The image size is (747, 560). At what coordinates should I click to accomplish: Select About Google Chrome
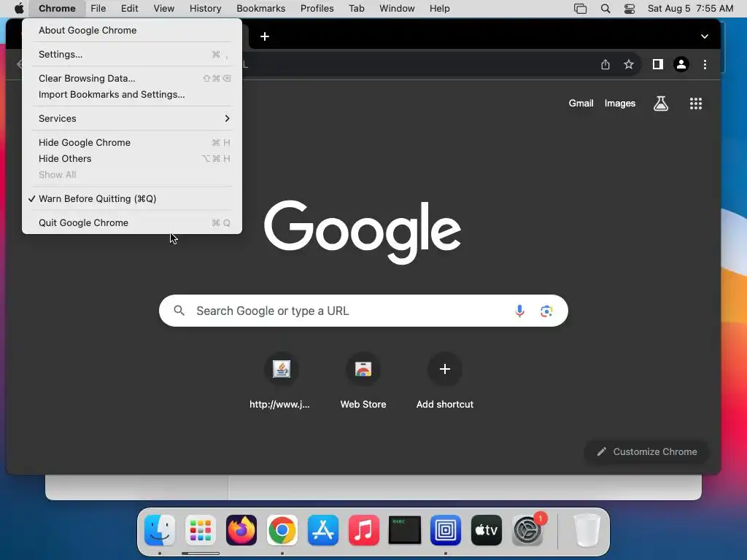[132, 31]
